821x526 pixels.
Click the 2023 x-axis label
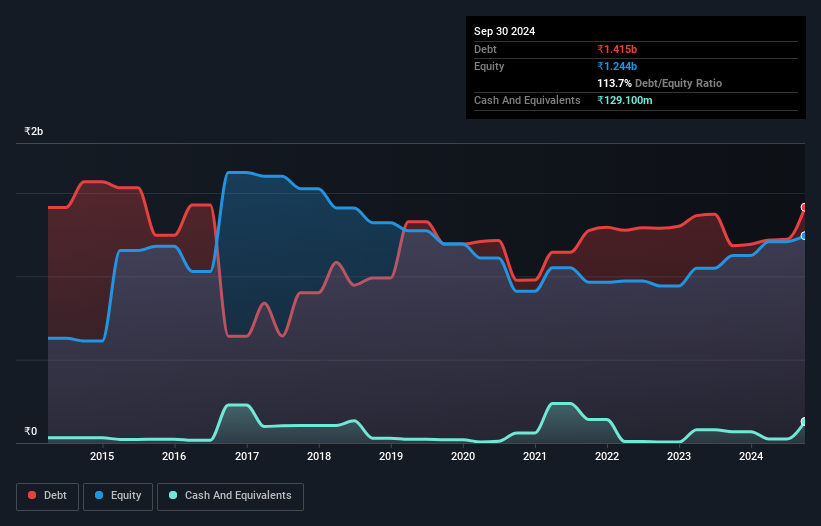[679, 456]
